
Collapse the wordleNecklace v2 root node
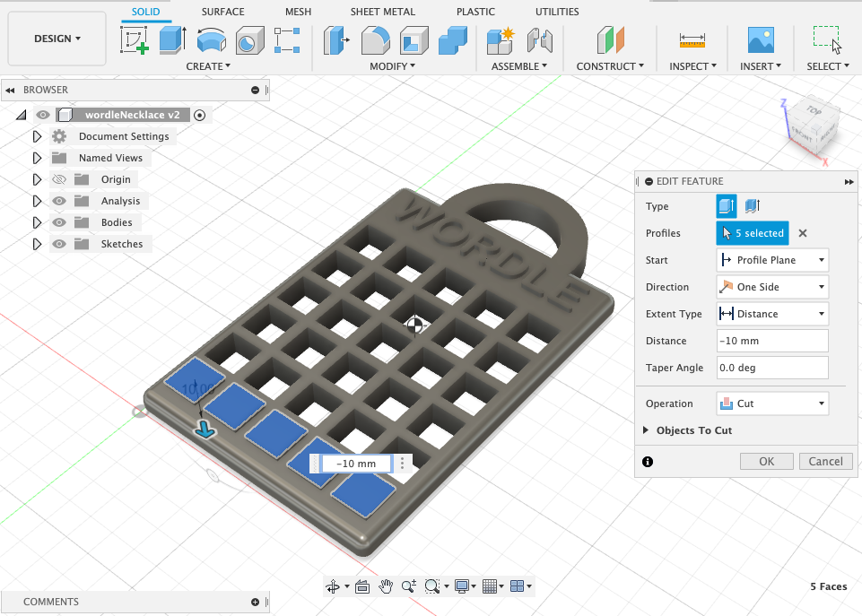22,115
